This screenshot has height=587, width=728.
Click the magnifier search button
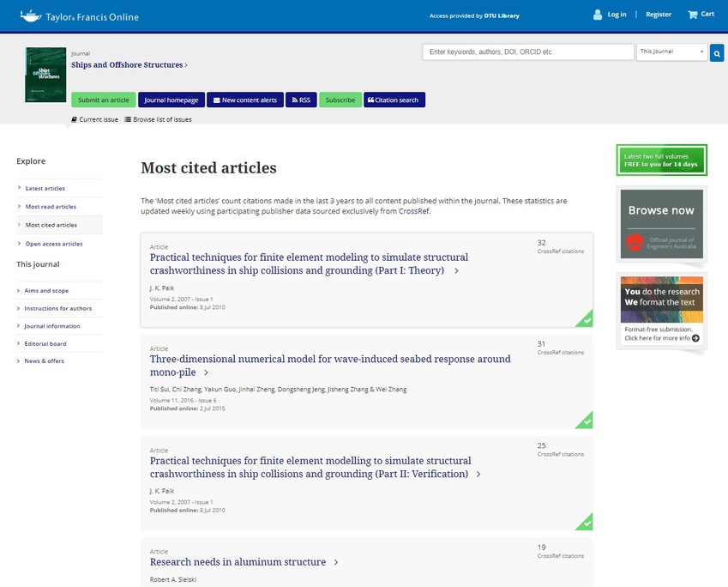tap(717, 52)
